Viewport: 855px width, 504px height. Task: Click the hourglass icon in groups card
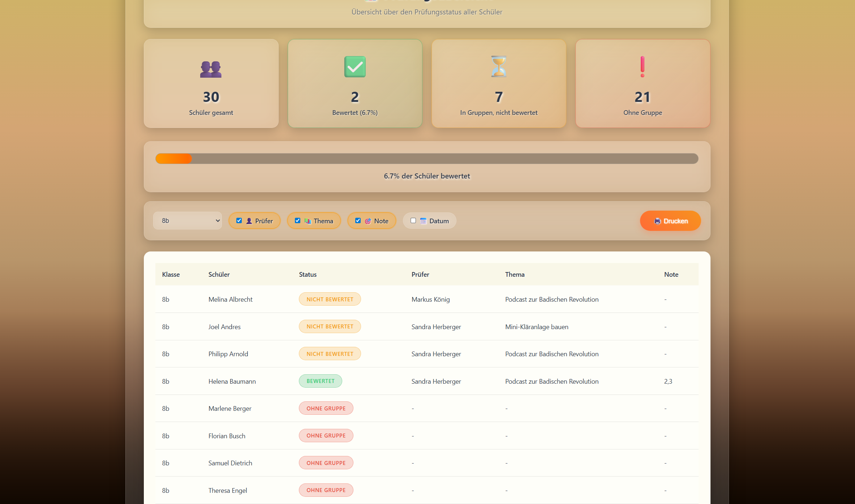499,66
